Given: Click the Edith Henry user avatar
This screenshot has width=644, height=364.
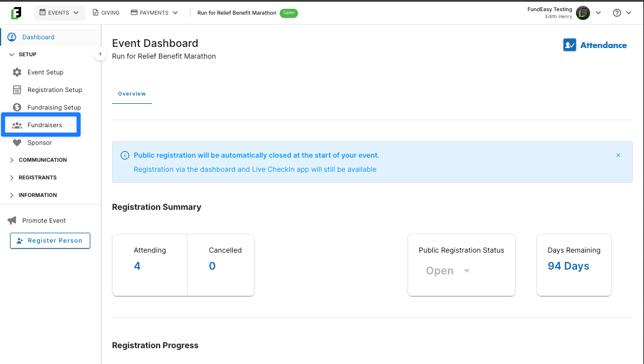Looking at the screenshot, I should pos(582,13).
